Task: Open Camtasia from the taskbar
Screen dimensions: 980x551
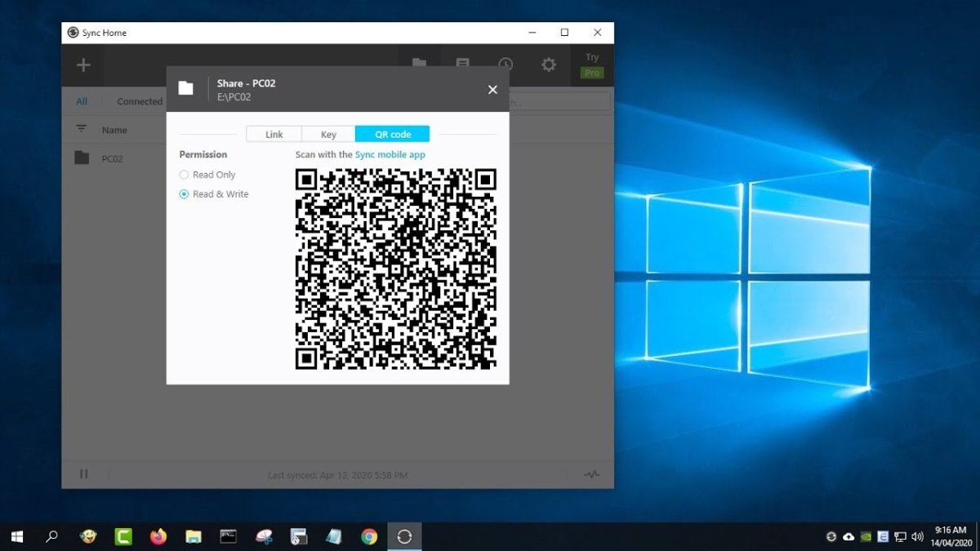Action: coord(123,536)
